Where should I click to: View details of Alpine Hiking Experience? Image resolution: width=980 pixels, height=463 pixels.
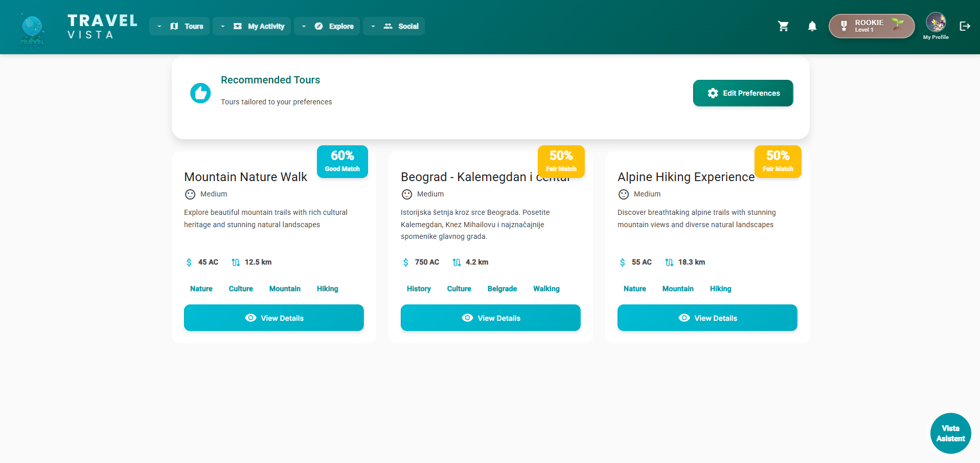click(707, 318)
